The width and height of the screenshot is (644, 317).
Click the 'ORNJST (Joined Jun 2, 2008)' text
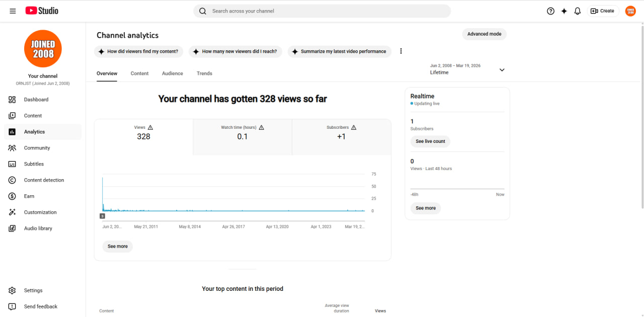pyautogui.click(x=43, y=84)
